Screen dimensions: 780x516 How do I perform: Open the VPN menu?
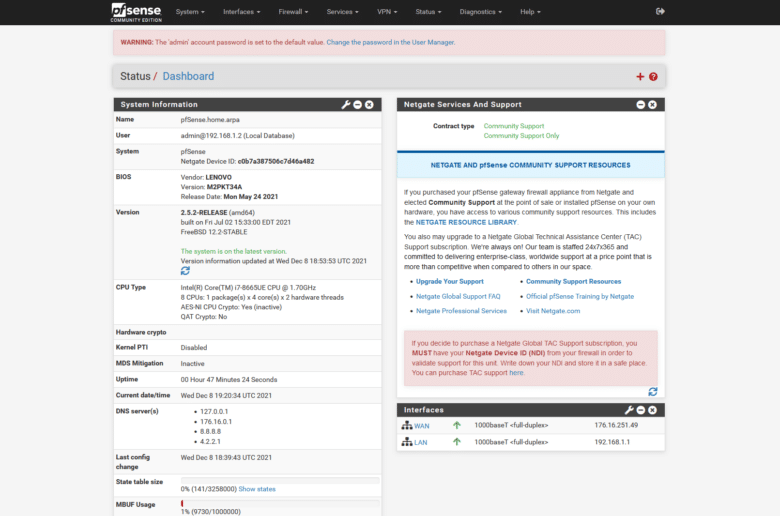[x=387, y=12]
